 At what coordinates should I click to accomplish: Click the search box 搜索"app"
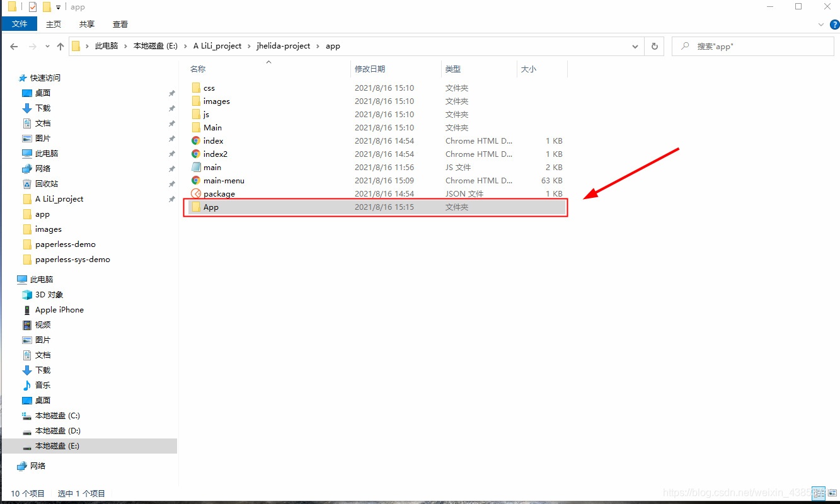click(x=753, y=46)
